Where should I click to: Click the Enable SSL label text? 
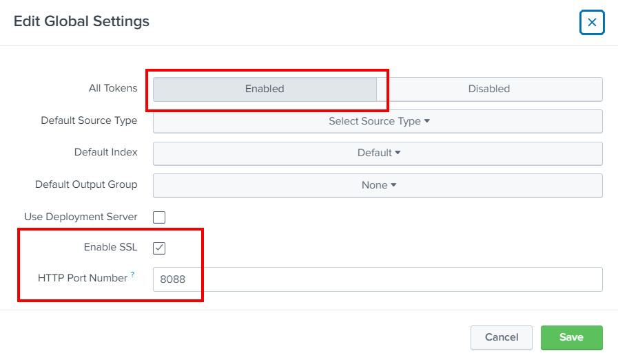[110, 247]
